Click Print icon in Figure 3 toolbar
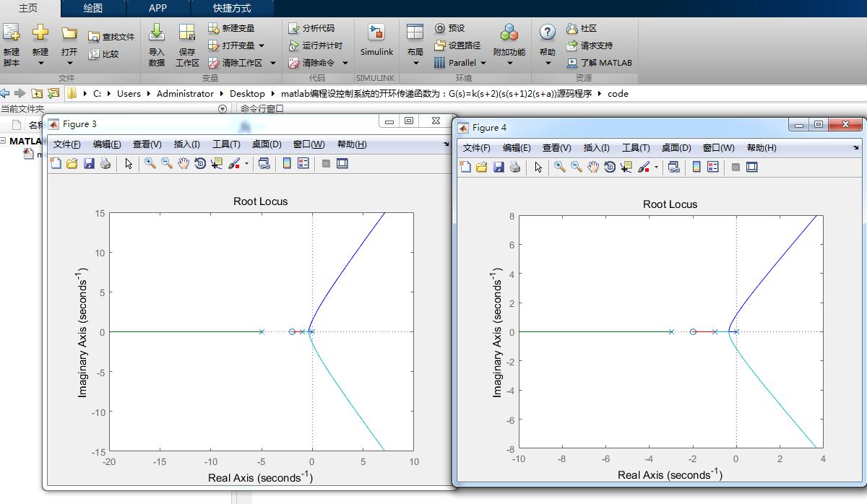Viewport: 867px width, 504px height. pos(105,164)
